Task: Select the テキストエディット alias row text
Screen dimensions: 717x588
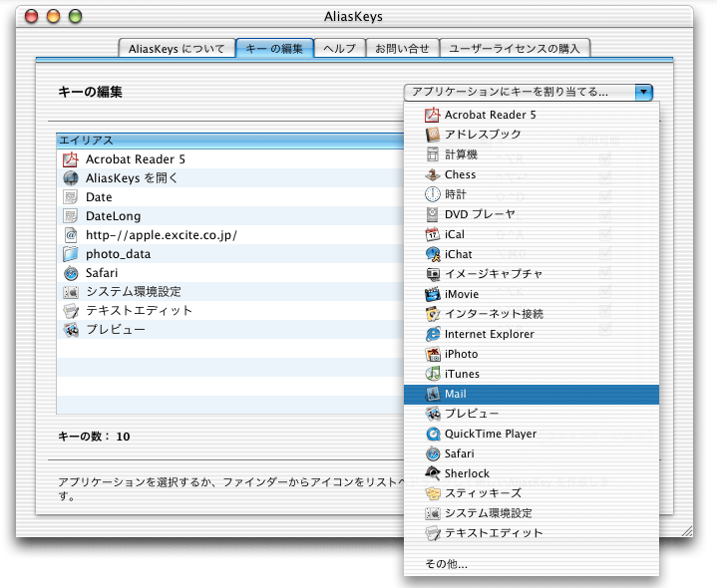Action: (x=139, y=311)
